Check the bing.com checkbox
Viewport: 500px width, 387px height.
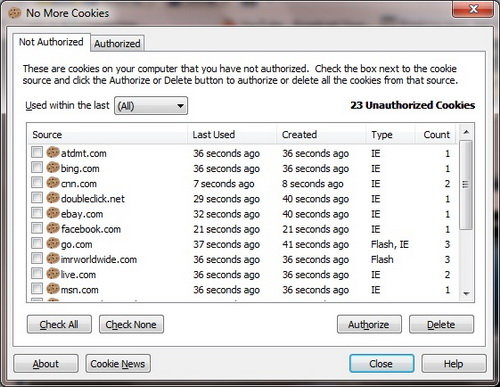[x=37, y=167]
